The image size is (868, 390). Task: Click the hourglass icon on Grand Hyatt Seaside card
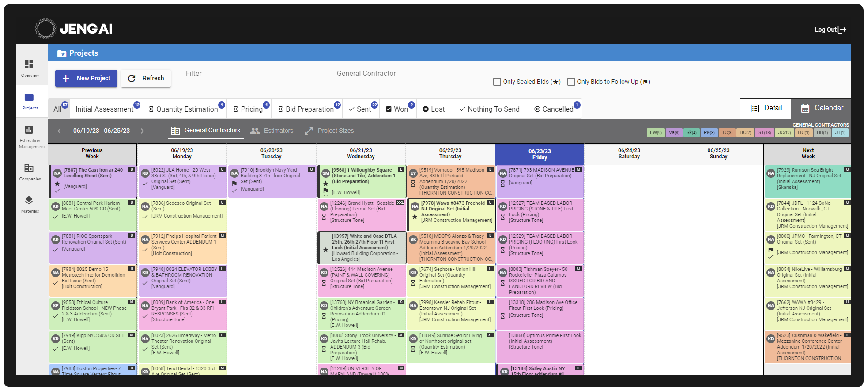click(324, 217)
